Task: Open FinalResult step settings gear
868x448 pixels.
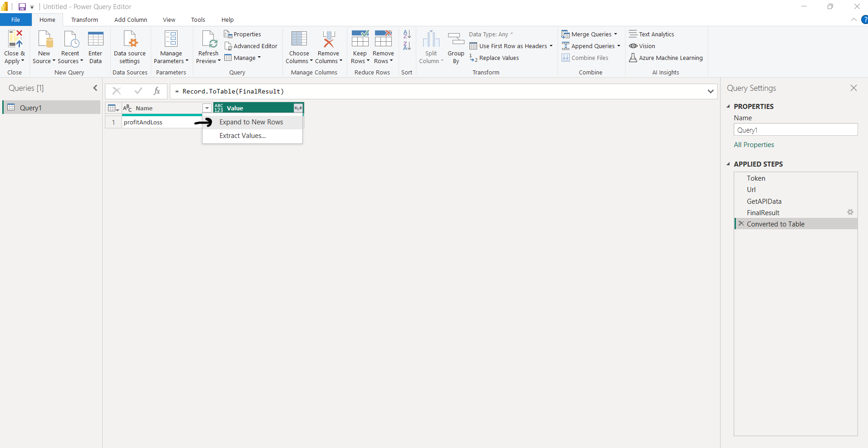Action: (x=850, y=212)
